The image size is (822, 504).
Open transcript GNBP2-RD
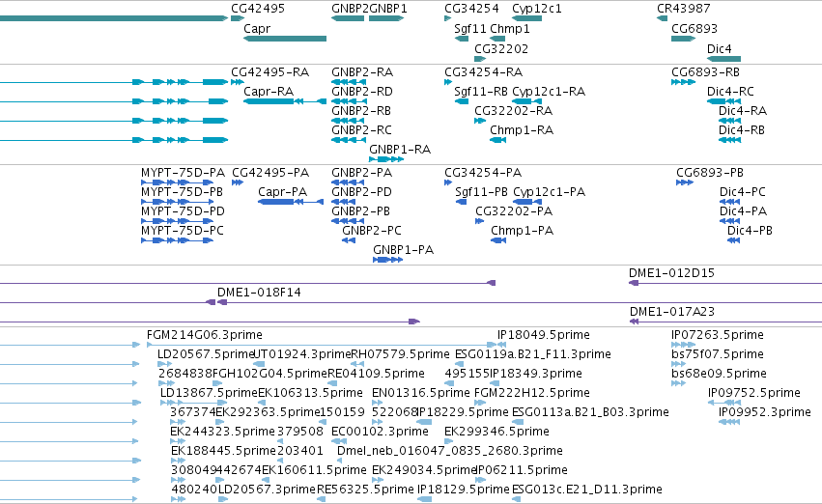[x=362, y=92]
